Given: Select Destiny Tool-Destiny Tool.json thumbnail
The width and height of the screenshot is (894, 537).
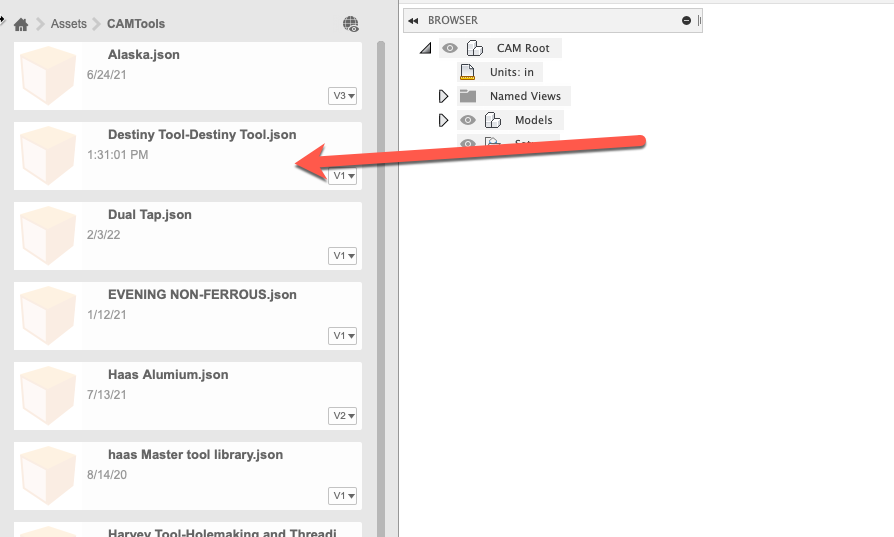Looking at the screenshot, I should point(48,156).
